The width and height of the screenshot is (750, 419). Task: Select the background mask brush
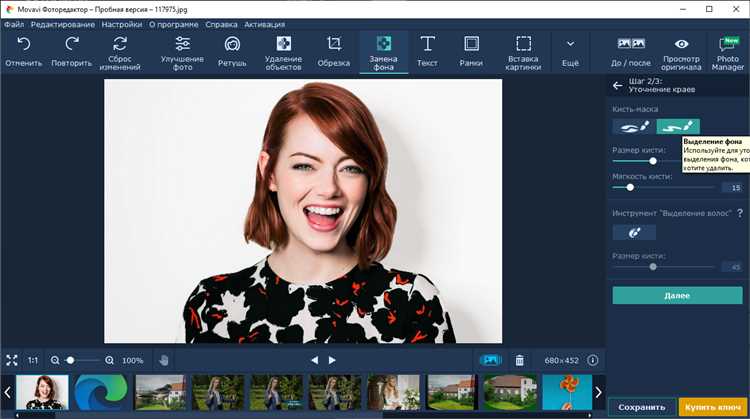(x=678, y=126)
